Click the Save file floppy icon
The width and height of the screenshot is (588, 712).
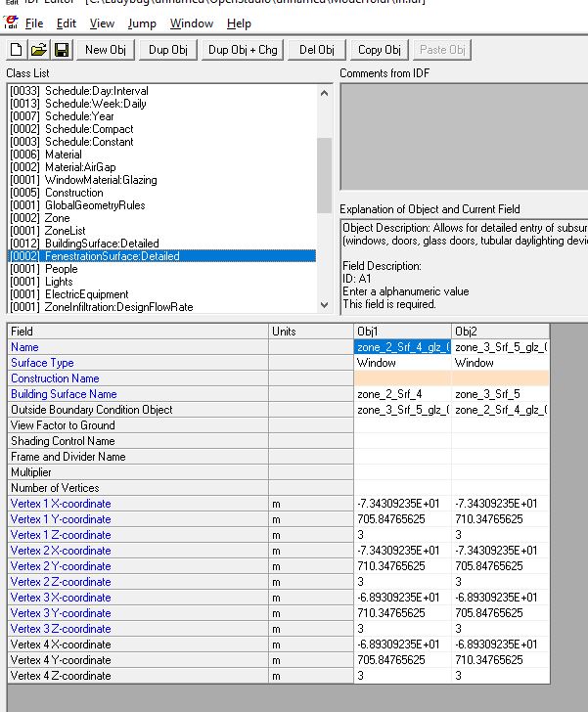point(62,50)
